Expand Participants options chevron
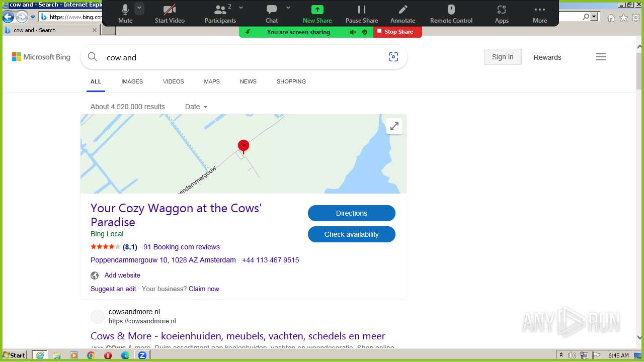This screenshot has height=362, width=644. (241, 8)
